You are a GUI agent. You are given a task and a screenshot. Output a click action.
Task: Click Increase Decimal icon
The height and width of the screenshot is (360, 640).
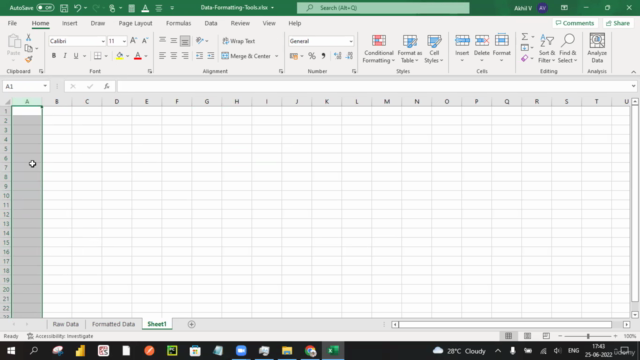pos(338,56)
